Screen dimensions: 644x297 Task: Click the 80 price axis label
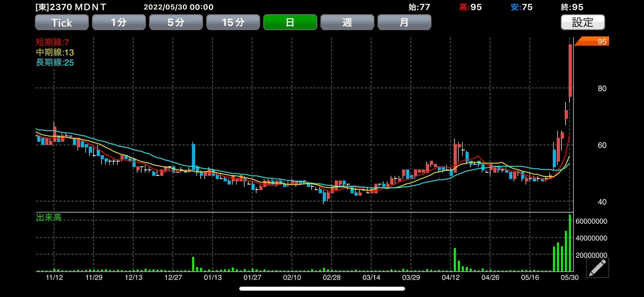pos(602,88)
